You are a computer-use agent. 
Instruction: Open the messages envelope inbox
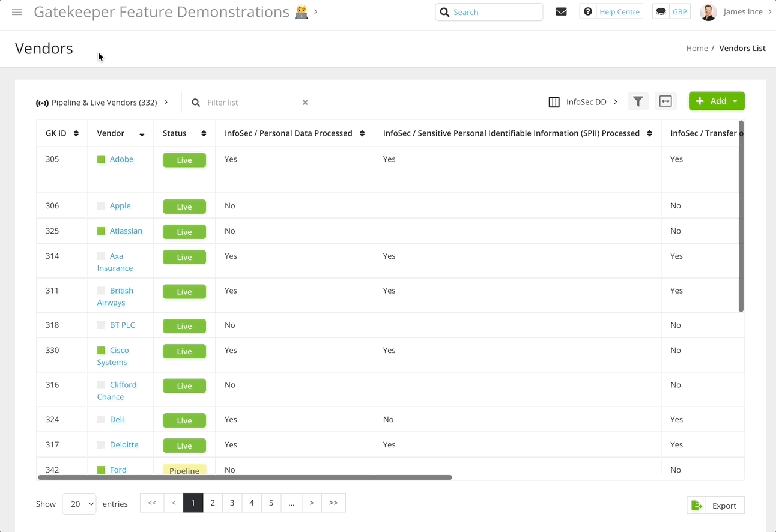coord(561,11)
